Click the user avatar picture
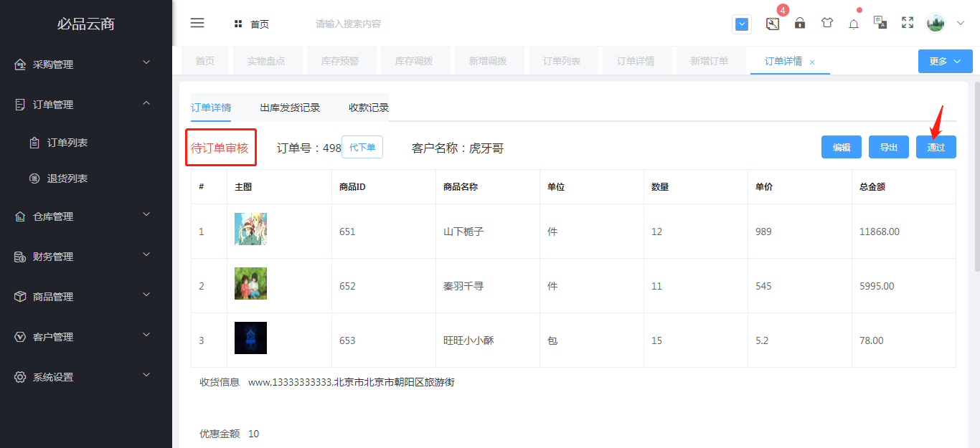 (x=936, y=23)
